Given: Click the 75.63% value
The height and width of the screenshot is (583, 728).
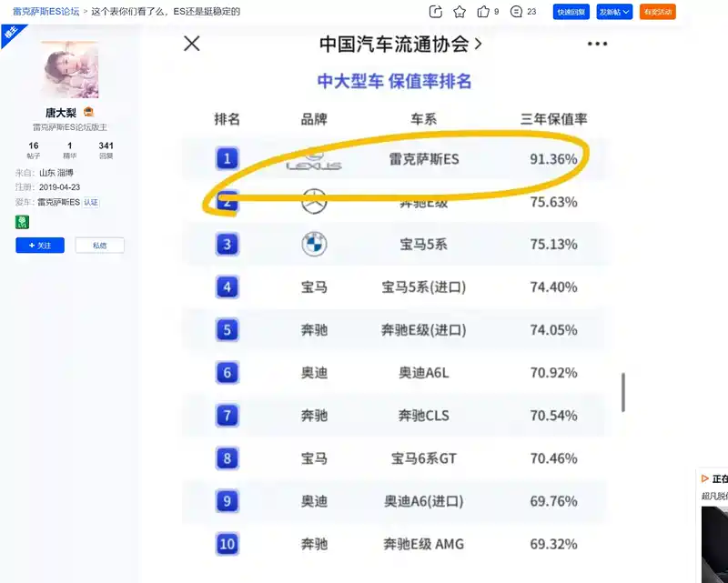Looking at the screenshot, I should click(x=553, y=202).
